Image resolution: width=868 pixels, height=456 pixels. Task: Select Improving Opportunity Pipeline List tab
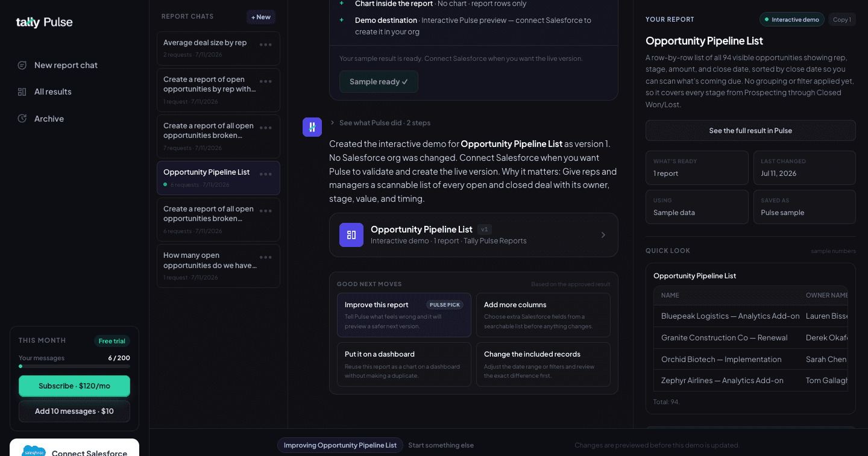[340, 445]
